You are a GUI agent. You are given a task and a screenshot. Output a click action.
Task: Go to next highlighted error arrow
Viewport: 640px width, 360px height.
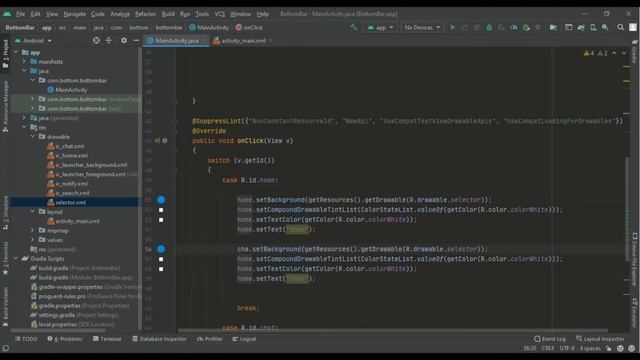tap(624, 53)
